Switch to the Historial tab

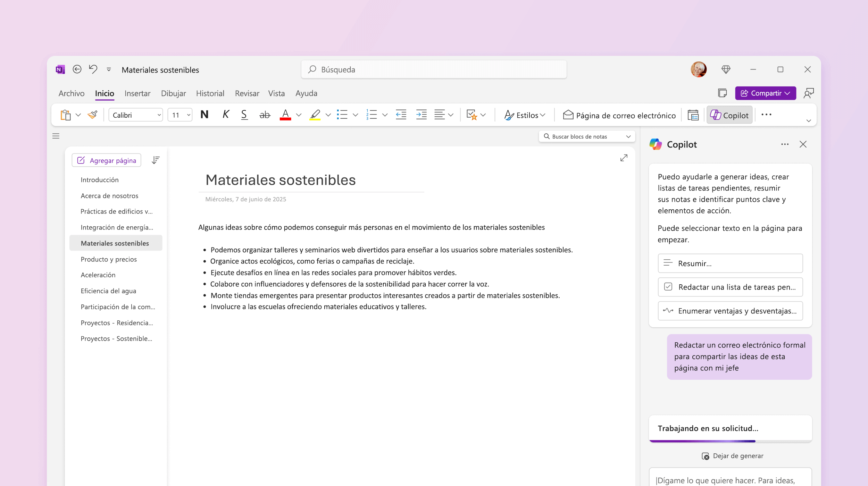click(x=210, y=93)
